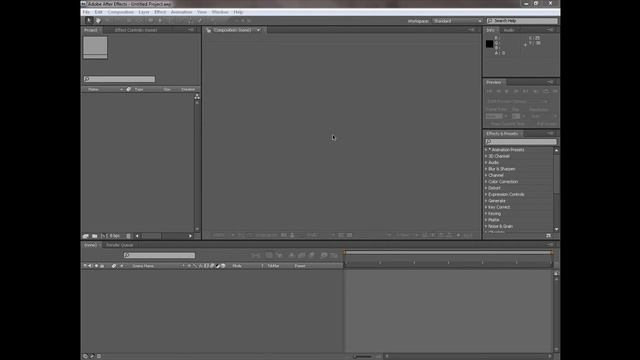Toggle the Layer Switches pane in timeline
Screen dimensions: 640x360
pyautogui.click(x=85, y=356)
